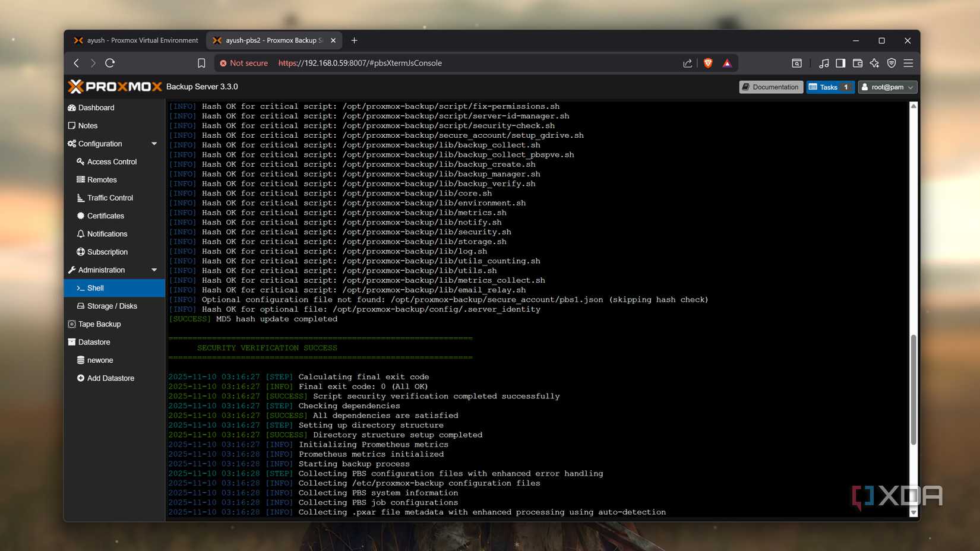Open the Dashboard menu item

coord(96,107)
